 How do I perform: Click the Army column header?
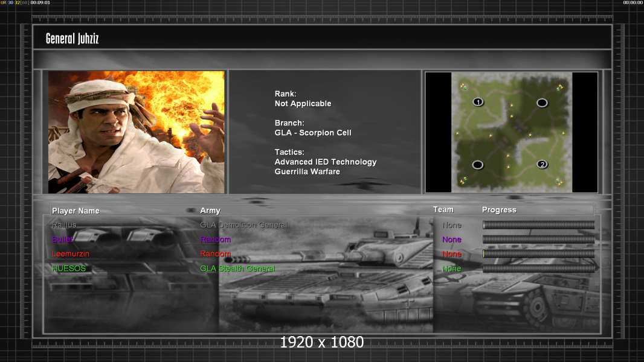(210, 211)
